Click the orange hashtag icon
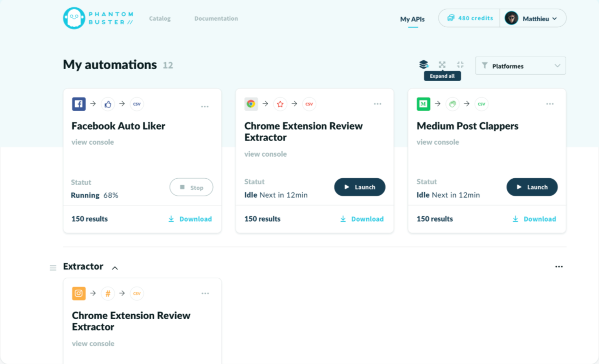 pos(108,294)
